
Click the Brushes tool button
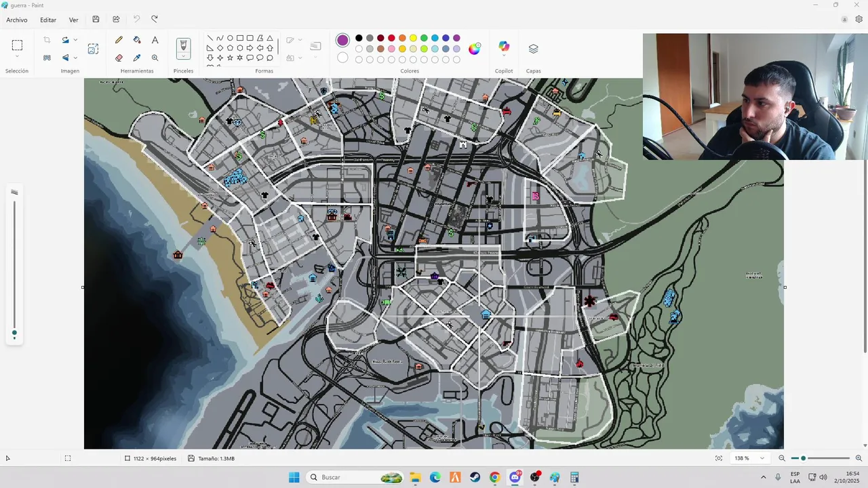pyautogui.click(x=183, y=47)
